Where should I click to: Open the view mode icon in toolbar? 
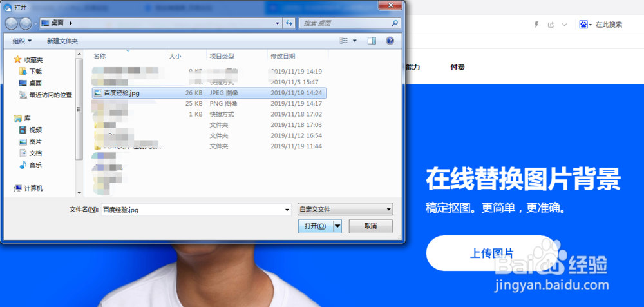point(344,41)
